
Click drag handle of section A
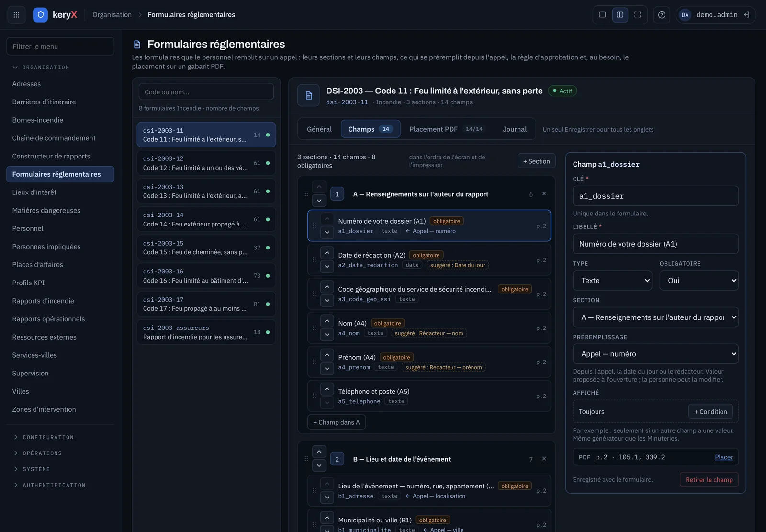coord(306,194)
